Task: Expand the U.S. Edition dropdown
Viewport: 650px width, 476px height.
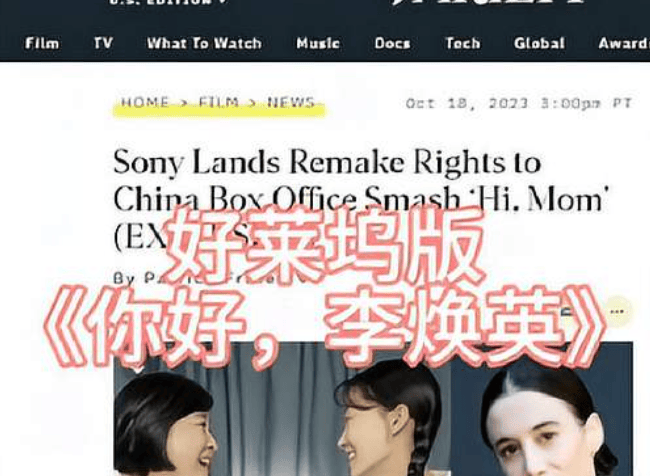Action: click(x=169, y=2)
